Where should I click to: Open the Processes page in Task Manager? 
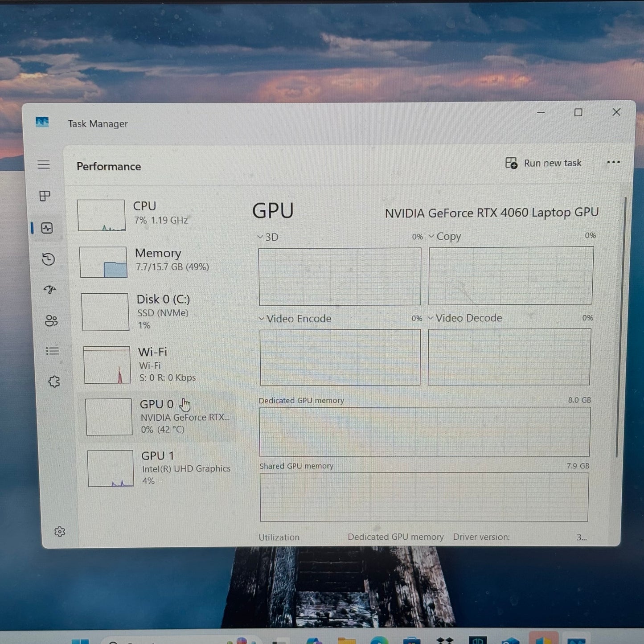[x=44, y=196]
